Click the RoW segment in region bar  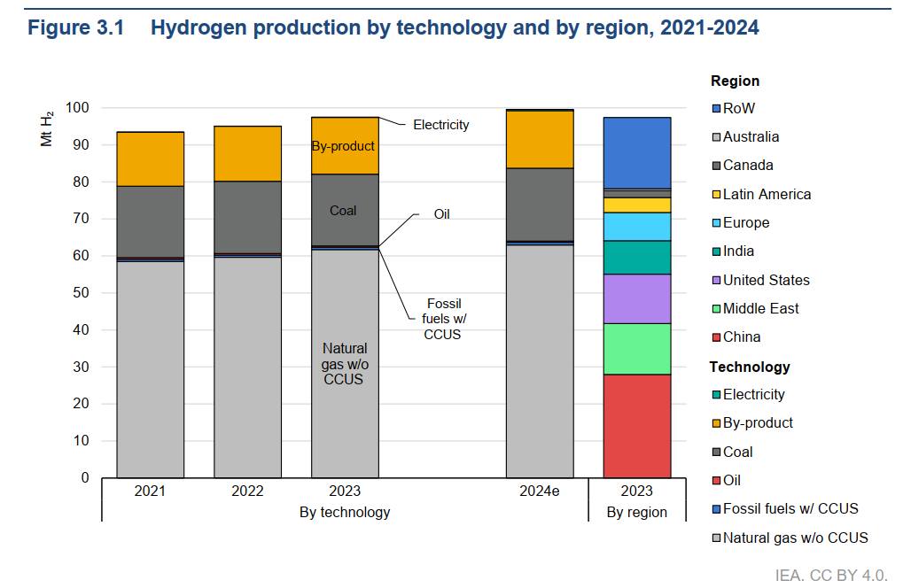[636, 152]
